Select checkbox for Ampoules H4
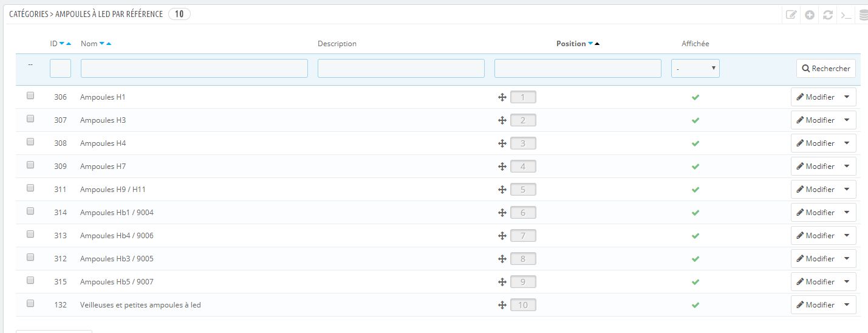The height and width of the screenshot is (333, 868). coord(30,142)
